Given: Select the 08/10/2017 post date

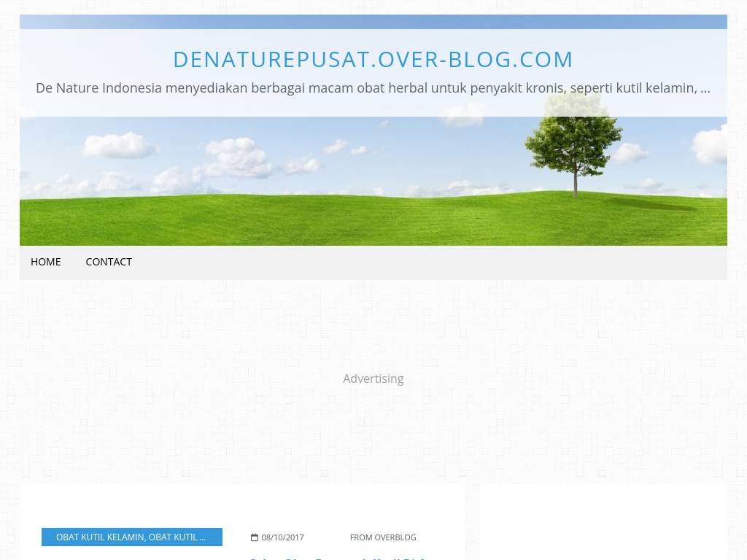Looking at the screenshot, I should point(282,537).
